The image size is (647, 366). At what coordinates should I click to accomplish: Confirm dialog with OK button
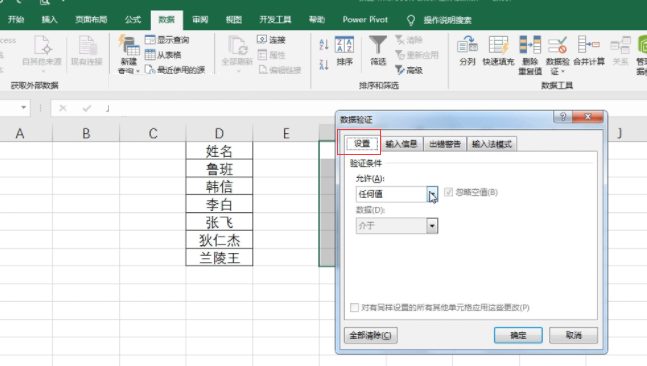click(518, 335)
